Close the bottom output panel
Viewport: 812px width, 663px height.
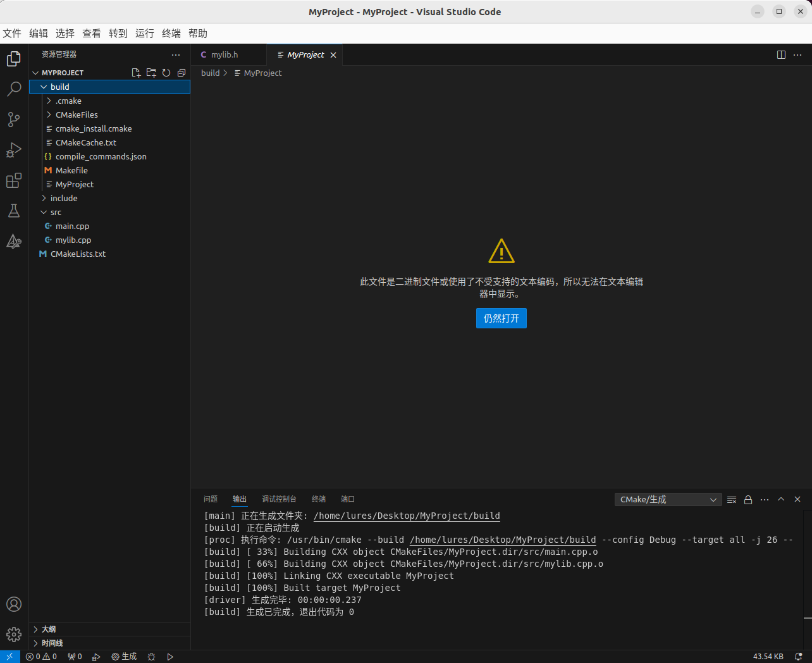pyautogui.click(x=797, y=499)
